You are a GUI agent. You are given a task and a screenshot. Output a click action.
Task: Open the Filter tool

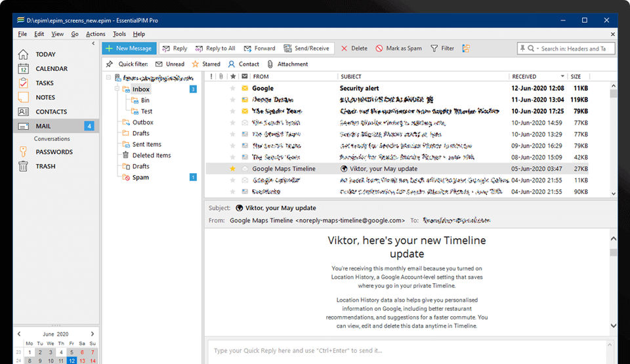click(442, 49)
